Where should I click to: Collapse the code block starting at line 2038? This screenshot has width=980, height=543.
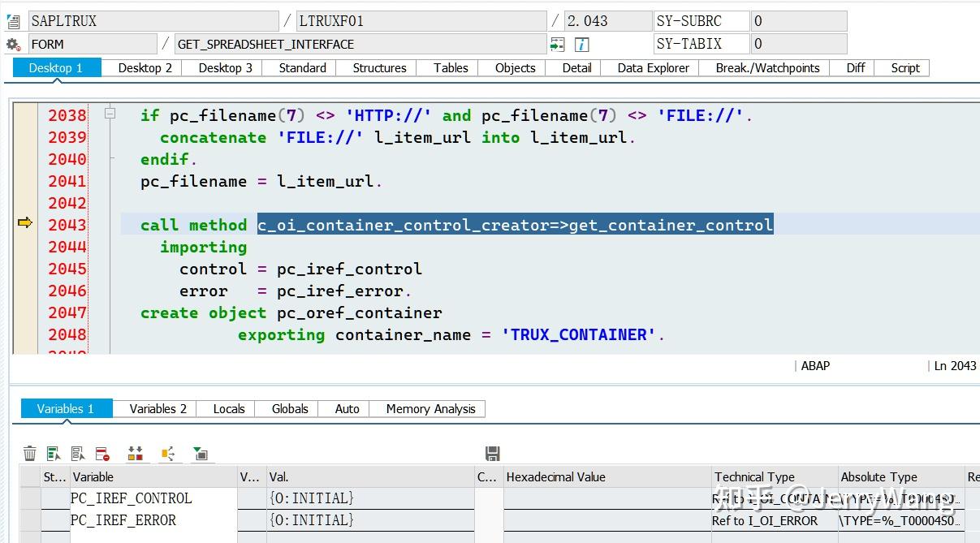click(x=110, y=114)
